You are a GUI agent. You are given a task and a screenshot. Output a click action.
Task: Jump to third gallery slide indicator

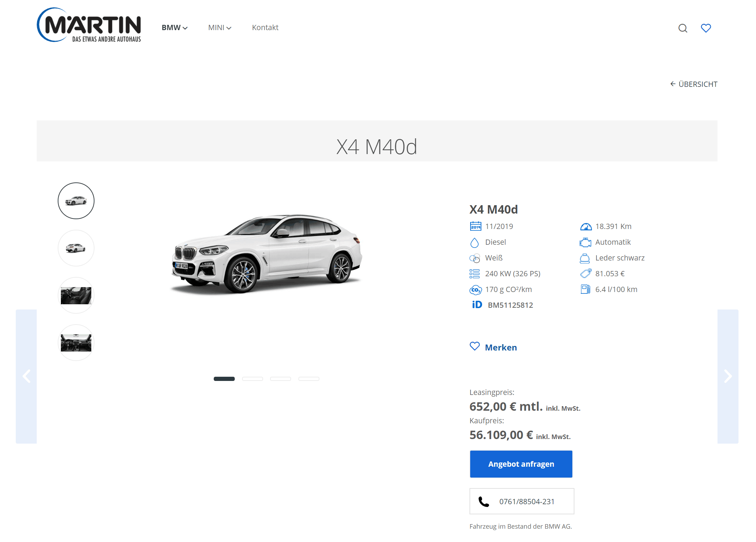281,379
